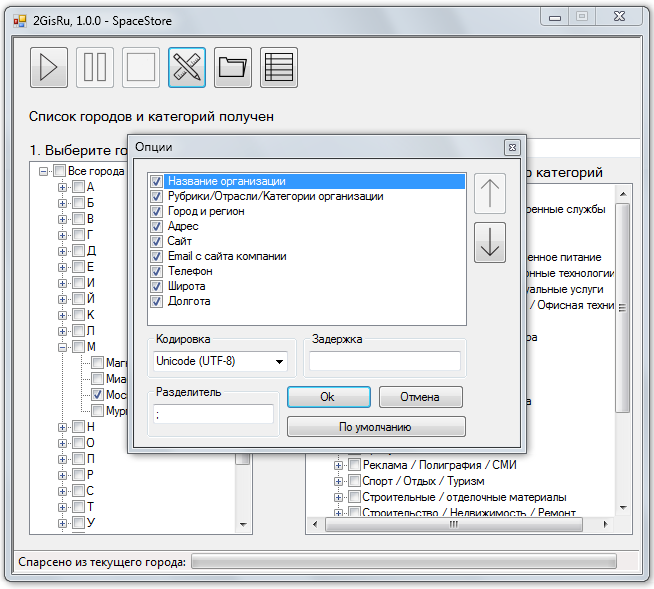Check the letter В cities checkbox
This screenshot has width=654, height=589.
[78, 219]
